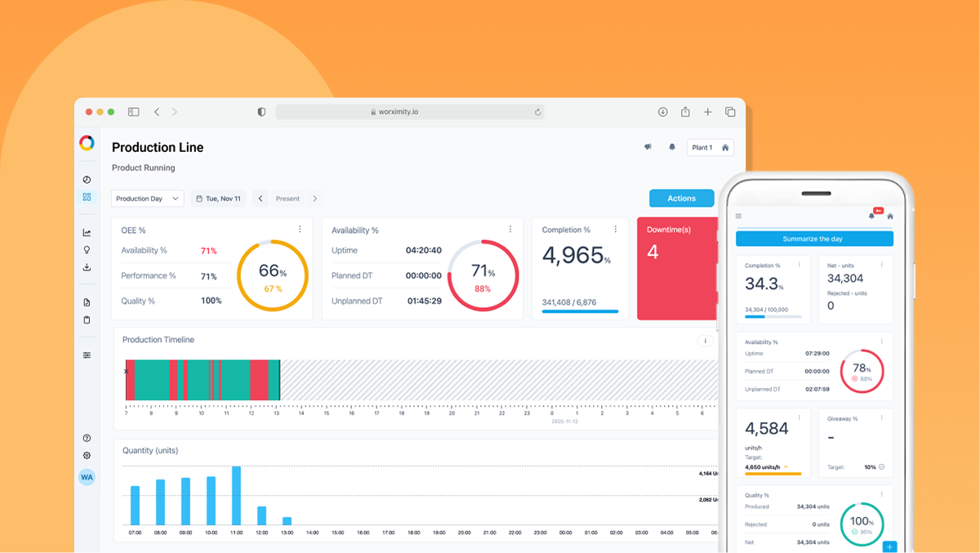Open the dashboard grid icon in sidebar
980x553 pixels.
click(87, 197)
